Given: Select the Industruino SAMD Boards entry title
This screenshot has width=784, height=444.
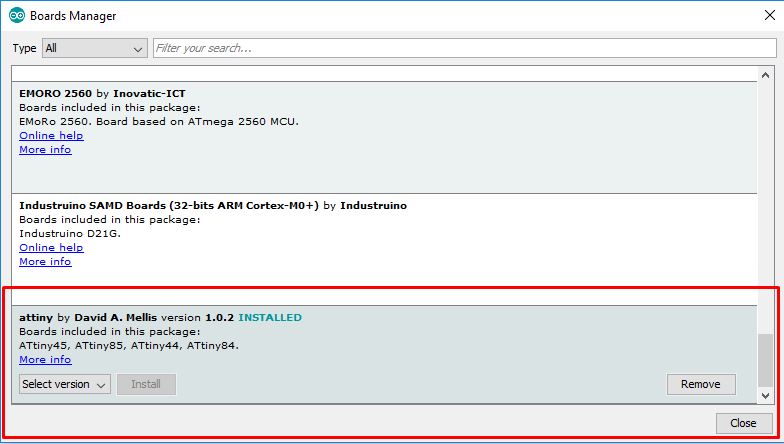Looking at the screenshot, I should (x=213, y=206).
